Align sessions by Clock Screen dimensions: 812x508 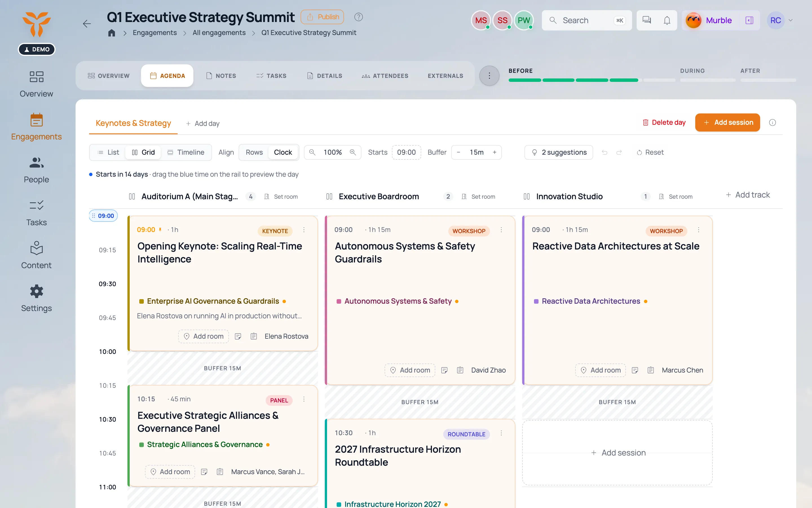283,152
